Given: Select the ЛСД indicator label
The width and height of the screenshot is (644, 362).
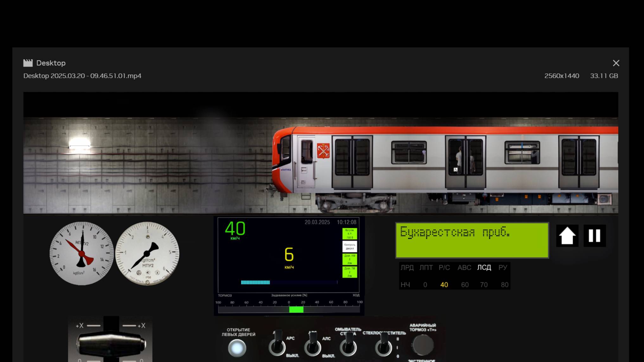Looking at the screenshot, I should tap(484, 268).
